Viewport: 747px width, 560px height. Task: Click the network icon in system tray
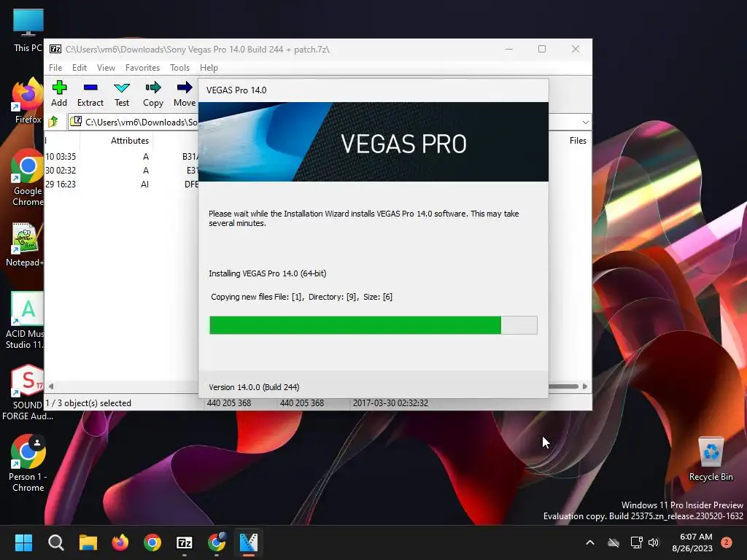[x=636, y=542]
